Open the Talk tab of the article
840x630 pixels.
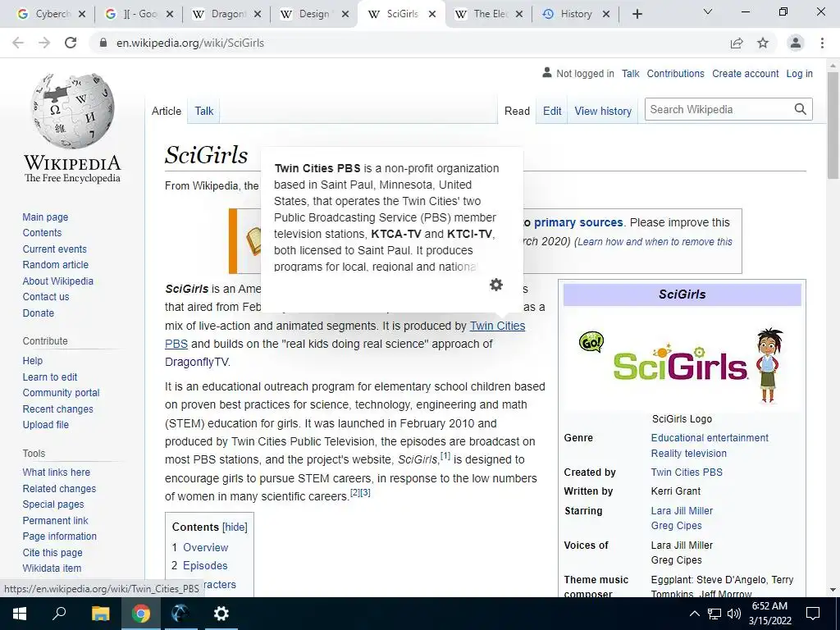pyautogui.click(x=204, y=111)
